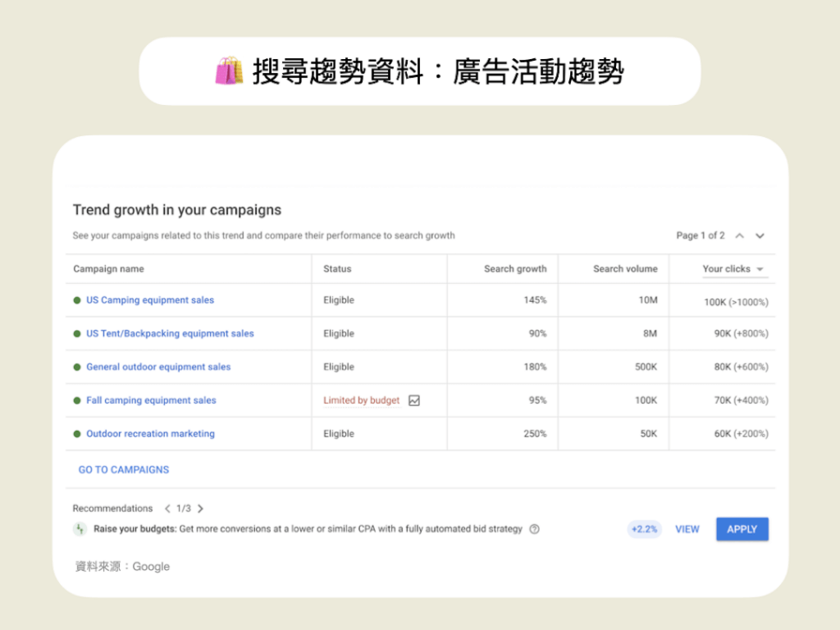Click the green status dot for Fall camping equipment sales
This screenshot has width=840, height=630.
click(79, 400)
